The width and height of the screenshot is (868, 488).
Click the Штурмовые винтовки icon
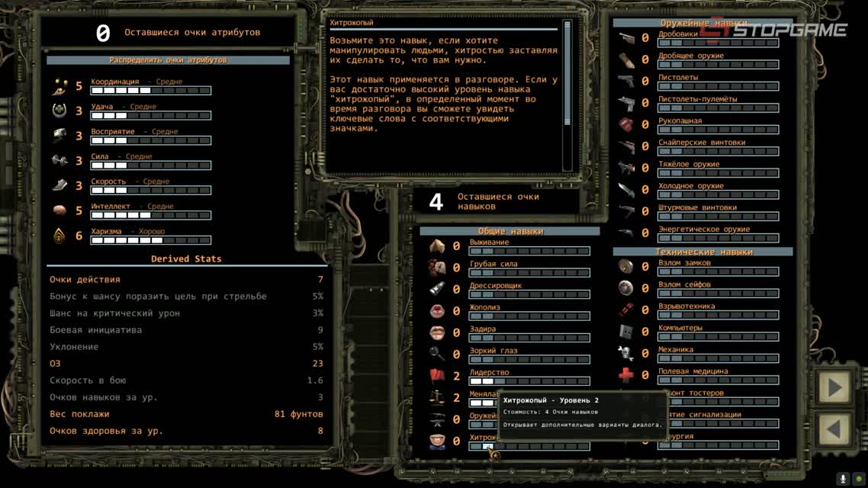coord(626,211)
